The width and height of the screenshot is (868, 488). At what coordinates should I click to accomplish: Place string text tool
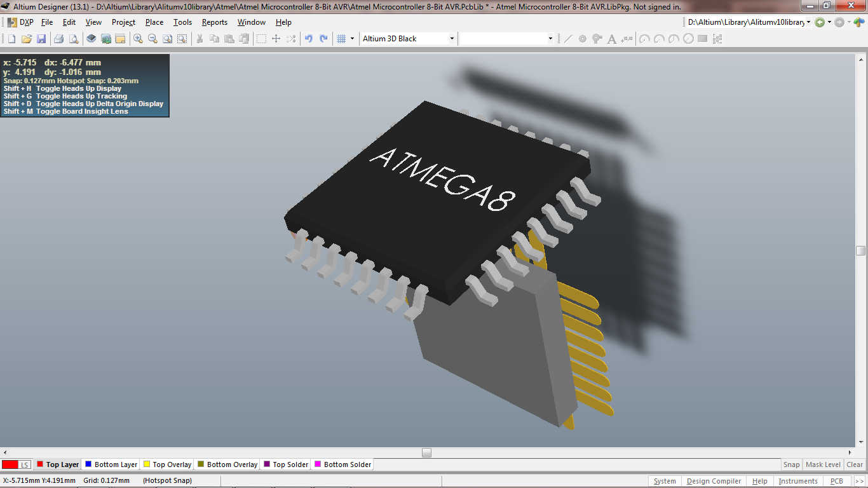coord(612,39)
